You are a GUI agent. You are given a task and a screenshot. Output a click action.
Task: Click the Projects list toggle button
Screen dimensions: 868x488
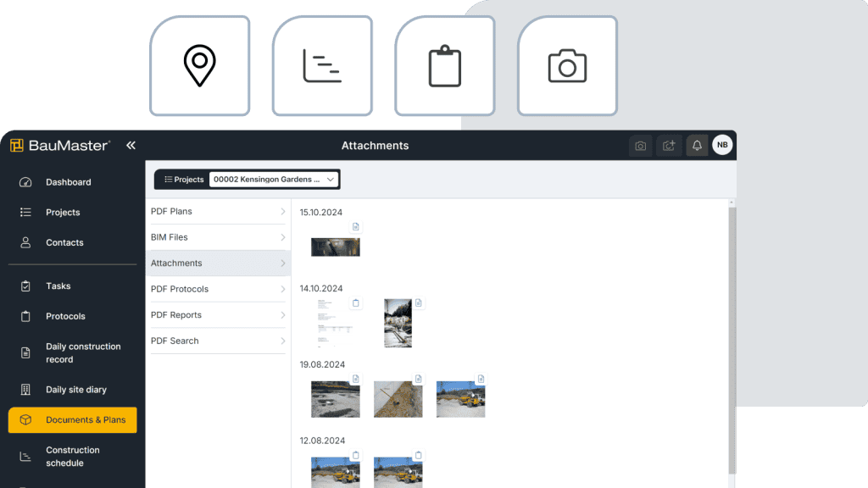click(x=182, y=180)
